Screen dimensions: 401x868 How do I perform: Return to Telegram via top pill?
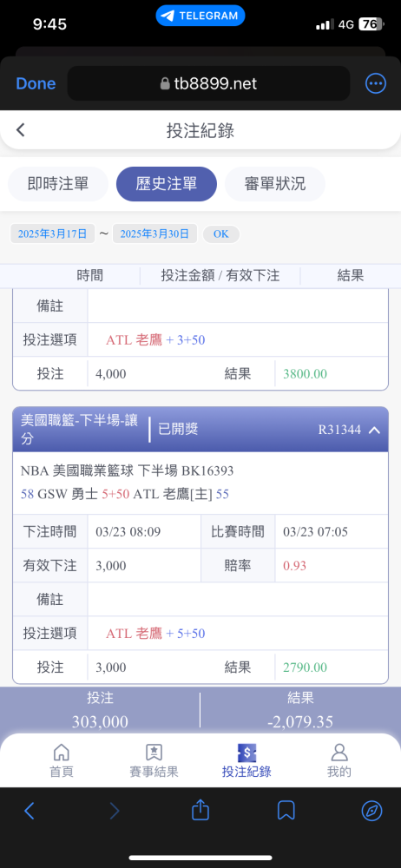tap(200, 16)
